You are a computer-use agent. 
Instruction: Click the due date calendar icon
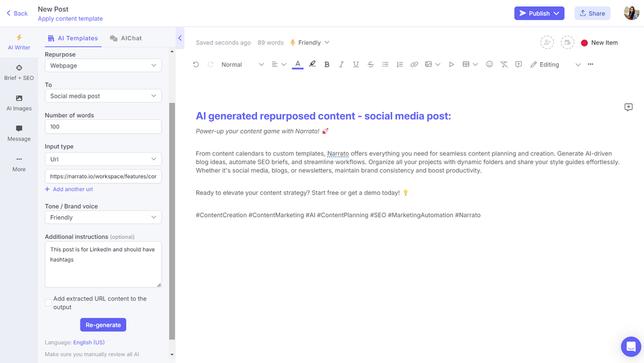pyautogui.click(x=567, y=42)
